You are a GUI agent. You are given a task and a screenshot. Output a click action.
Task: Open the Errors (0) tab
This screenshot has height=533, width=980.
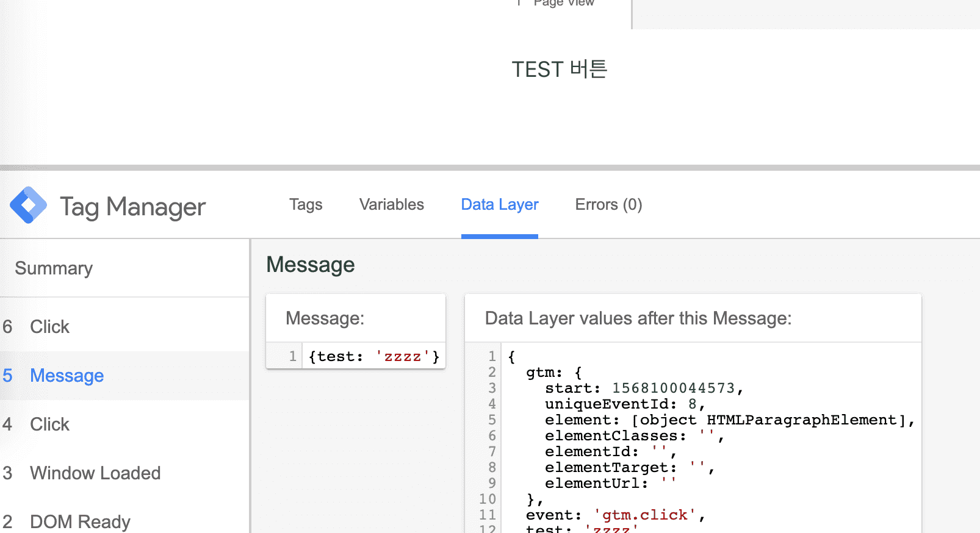(608, 205)
